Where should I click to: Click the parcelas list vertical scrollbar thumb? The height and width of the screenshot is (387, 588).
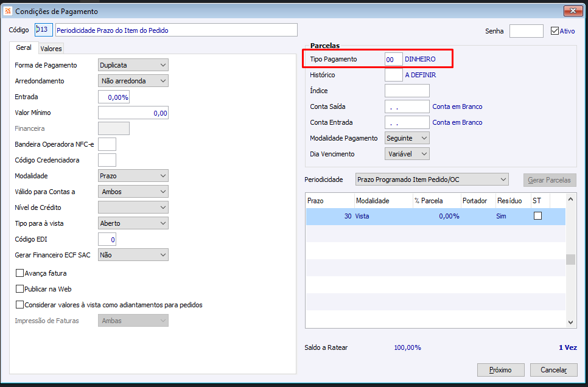click(570, 260)
